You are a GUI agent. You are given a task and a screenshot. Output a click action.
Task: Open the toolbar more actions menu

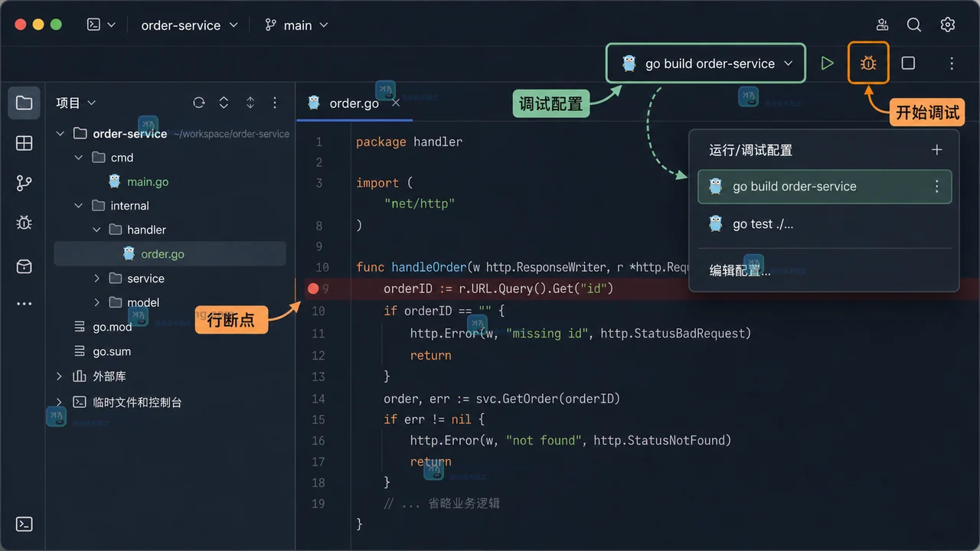point(952,64)
